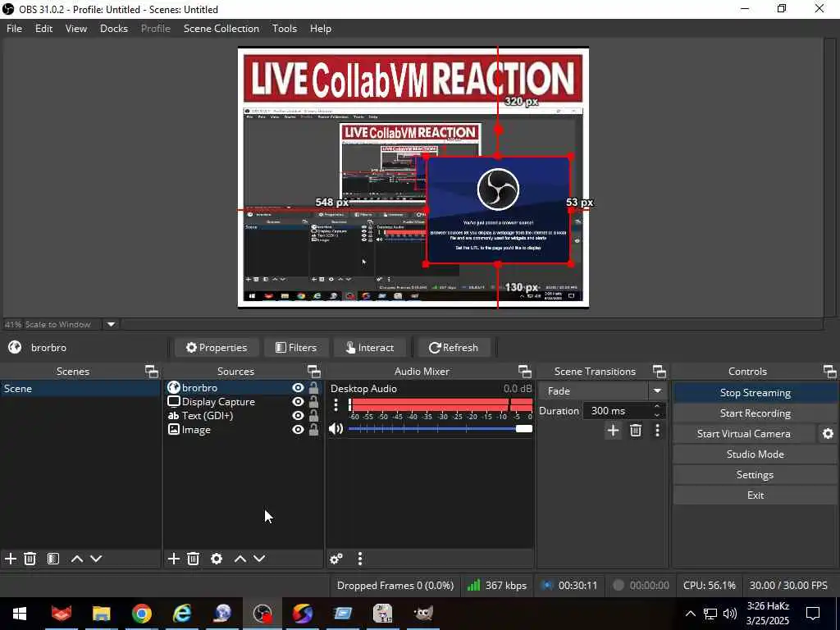Adjust Desktop Audio volume slider
Image resolution: width=840 pixels, height=630 pixels.
(440, 428)
